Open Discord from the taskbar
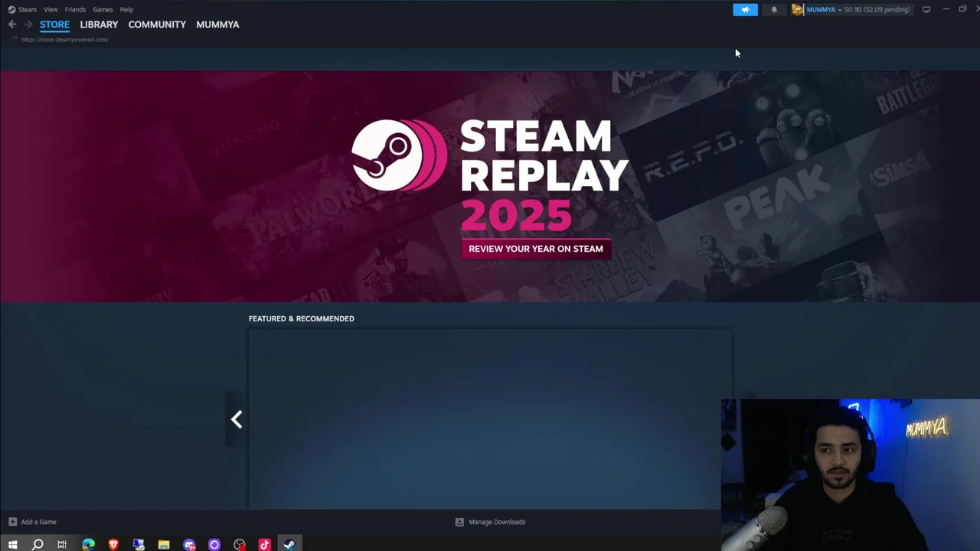The height and width of the screenshot is (551, 980). (189, 545)
